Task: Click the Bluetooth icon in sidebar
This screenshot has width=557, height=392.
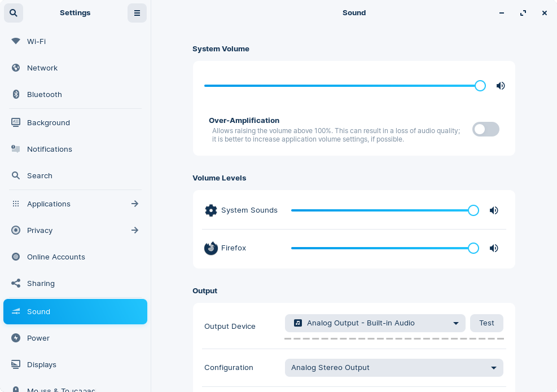Action: (x=16, y=94)
